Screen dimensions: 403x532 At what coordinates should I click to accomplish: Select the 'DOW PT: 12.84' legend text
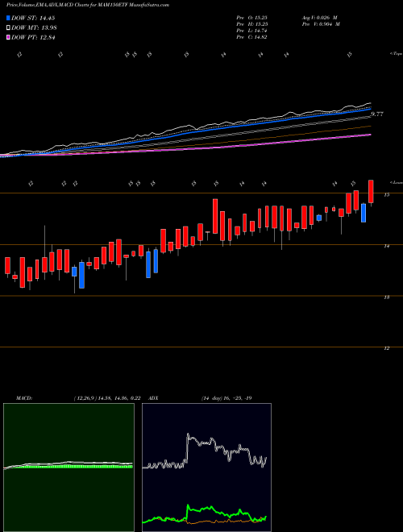tap(33, 38)
